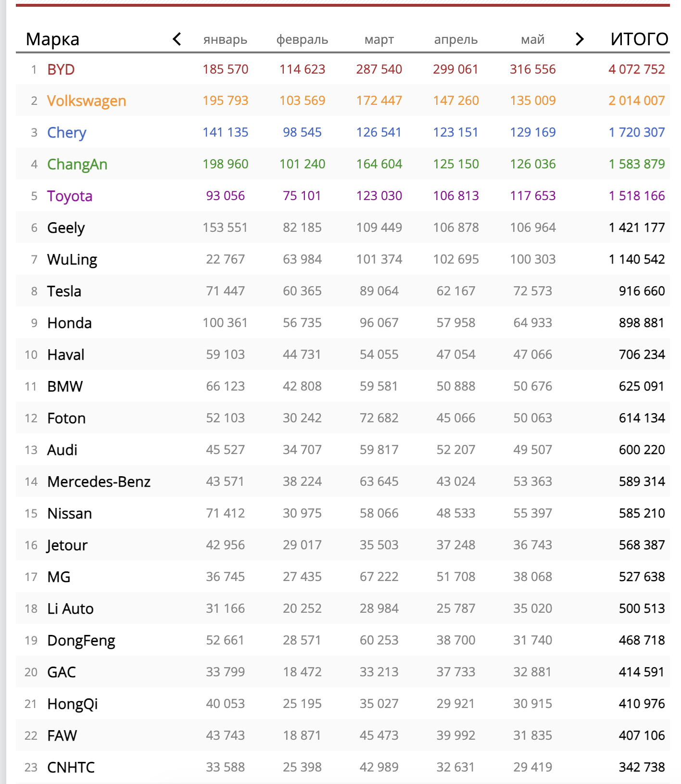
Task: Select the Mercedes-Benz brand entry
Action: (99, 481)
